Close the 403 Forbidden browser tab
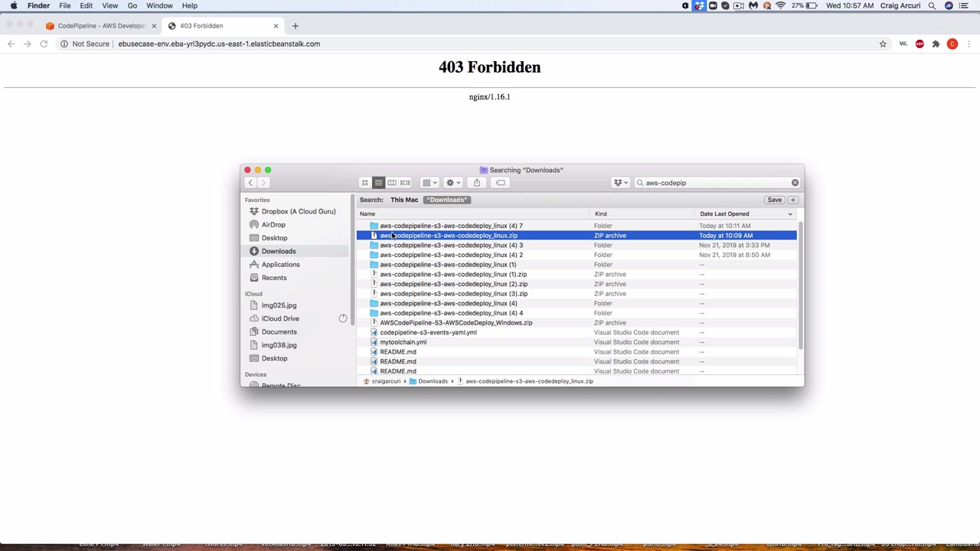The width and height of the screenshot is (980, 551). 276,26
